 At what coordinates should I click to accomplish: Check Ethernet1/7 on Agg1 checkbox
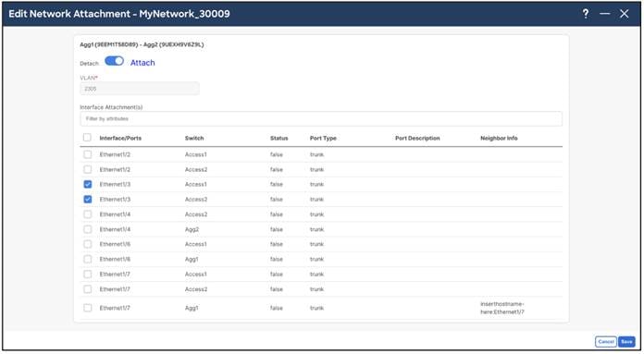tap(88, 308)
